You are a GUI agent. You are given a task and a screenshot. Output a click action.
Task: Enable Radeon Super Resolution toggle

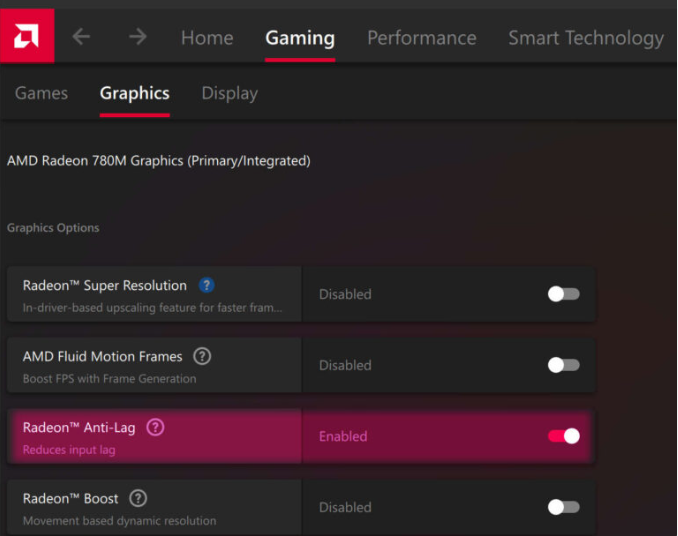[563, 294]
